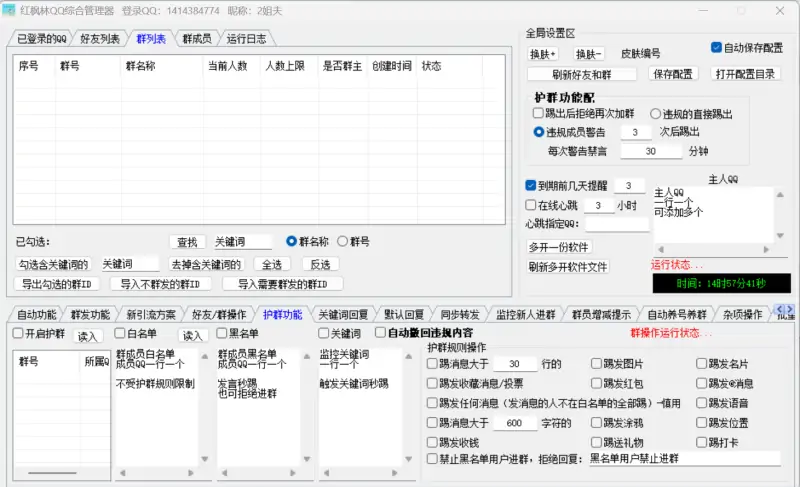
Task: Select the 违规的直接踢出 radio option
Action: (656, 114)
